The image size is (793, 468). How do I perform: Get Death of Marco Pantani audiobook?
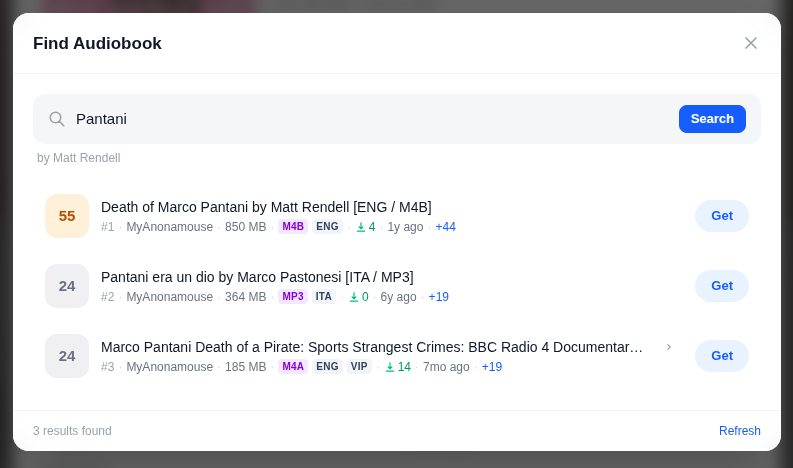tap(722, 216)
